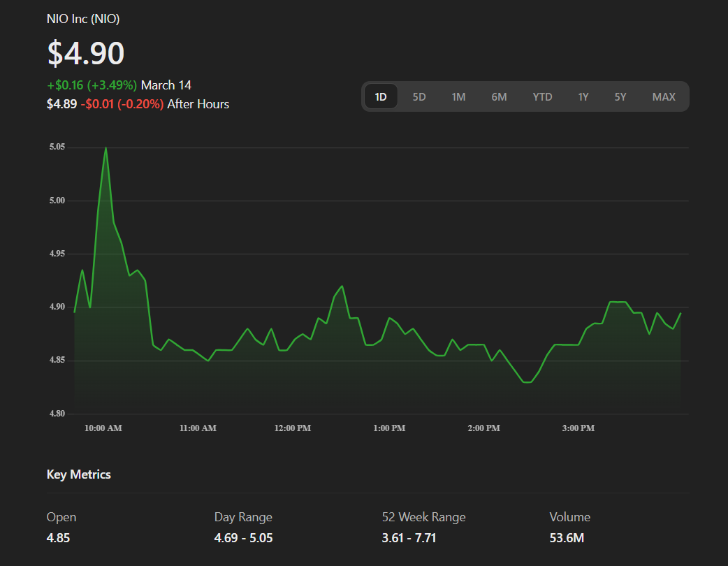Click the Volume value 53.6M
This screenshot has height=566, width=728.
[x=567, y=538]
